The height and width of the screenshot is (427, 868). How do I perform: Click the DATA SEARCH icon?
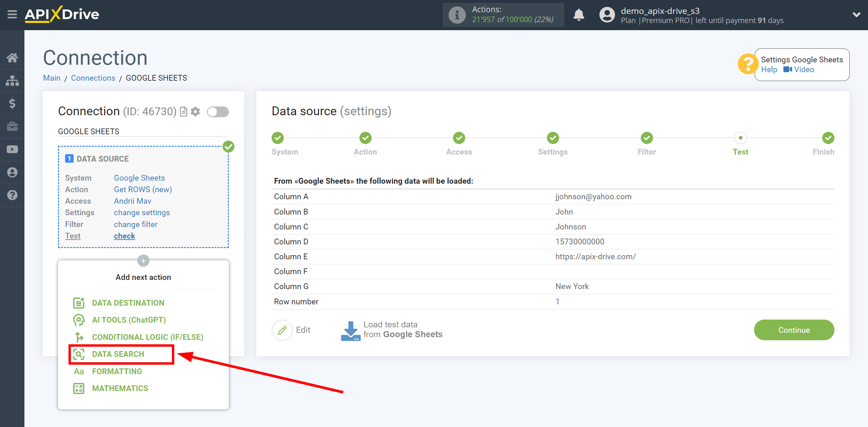click(78, 354)
